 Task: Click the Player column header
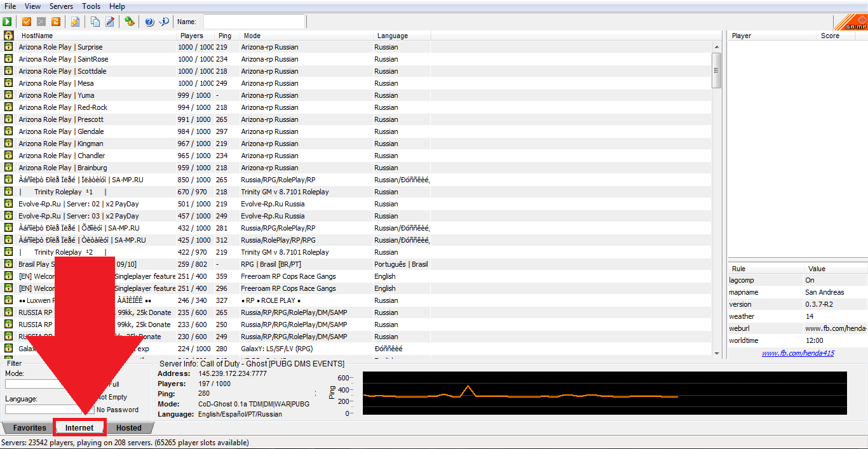tap(773, 36)
